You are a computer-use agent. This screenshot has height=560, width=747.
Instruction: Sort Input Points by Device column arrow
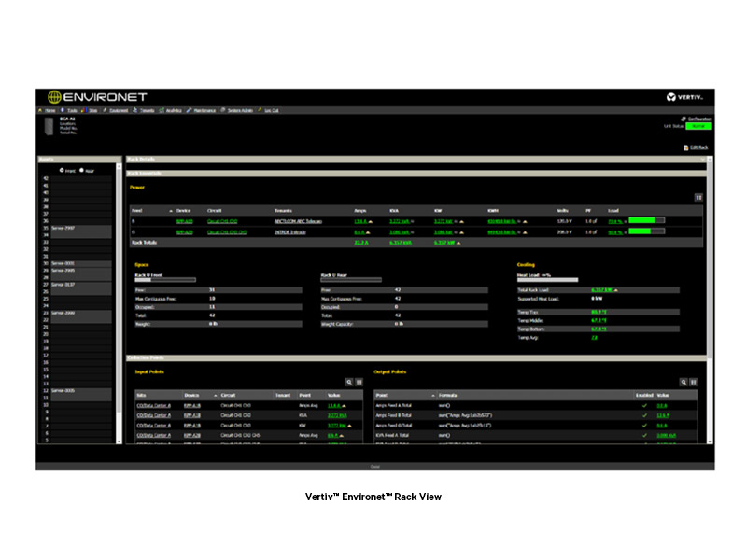pos(214,395)
